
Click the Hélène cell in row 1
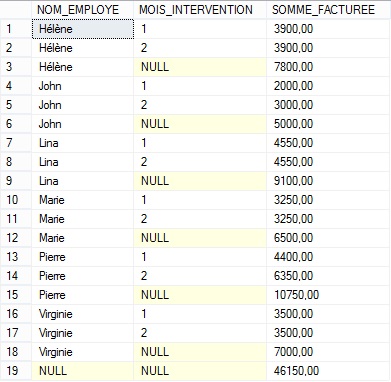coord(83,29)
